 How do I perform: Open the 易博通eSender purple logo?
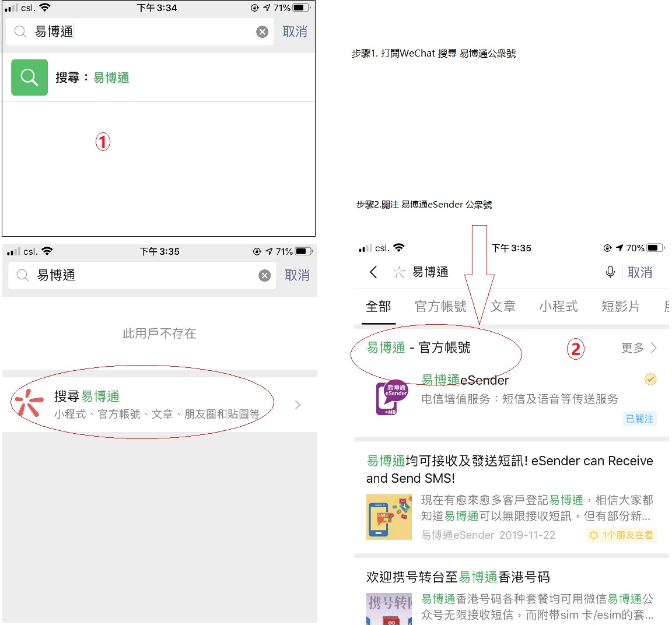(x=392, y=397)
